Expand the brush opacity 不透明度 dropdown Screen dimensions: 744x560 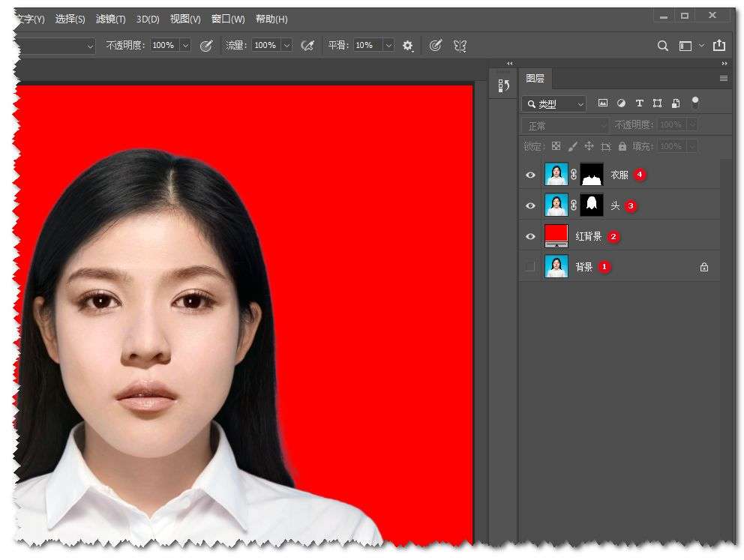click(x=185, y=46)
